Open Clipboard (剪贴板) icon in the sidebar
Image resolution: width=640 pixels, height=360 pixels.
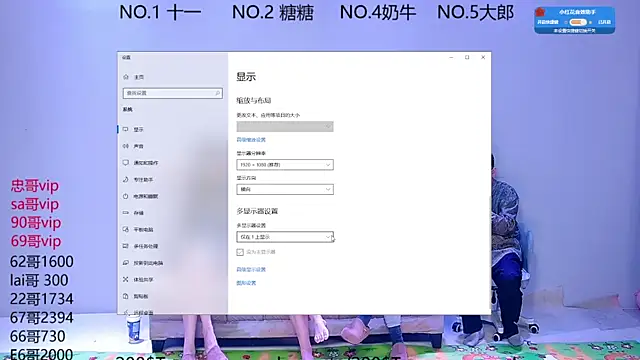pos(126,296)
